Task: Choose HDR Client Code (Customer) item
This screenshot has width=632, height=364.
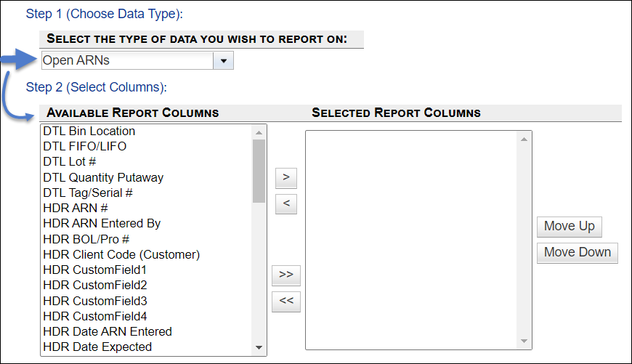Action: coord(121,254)
